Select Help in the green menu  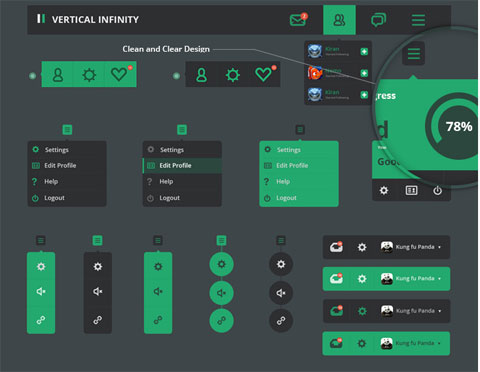point(299,181)
